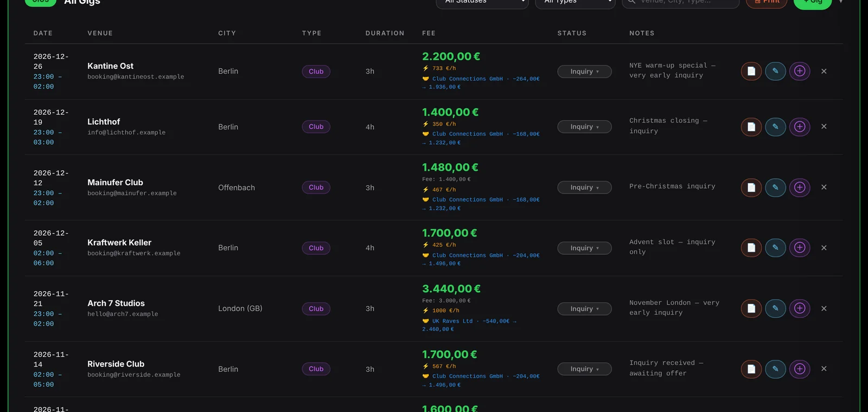Click the Fee column header

(429, 33)
